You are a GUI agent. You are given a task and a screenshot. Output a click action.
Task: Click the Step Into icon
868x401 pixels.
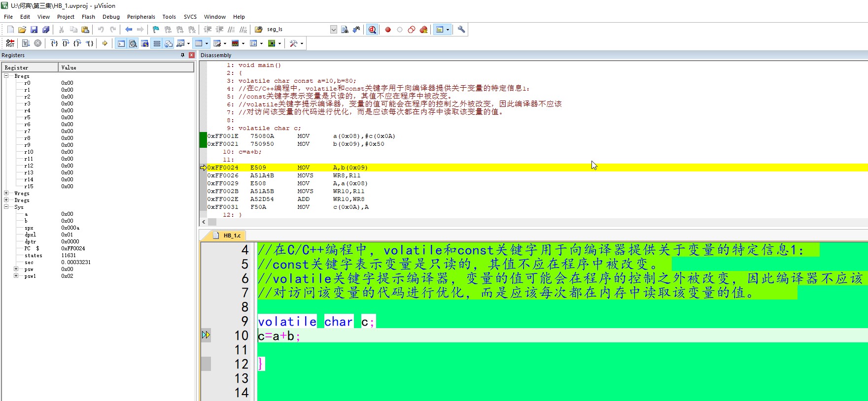click(x=54, y=43)
